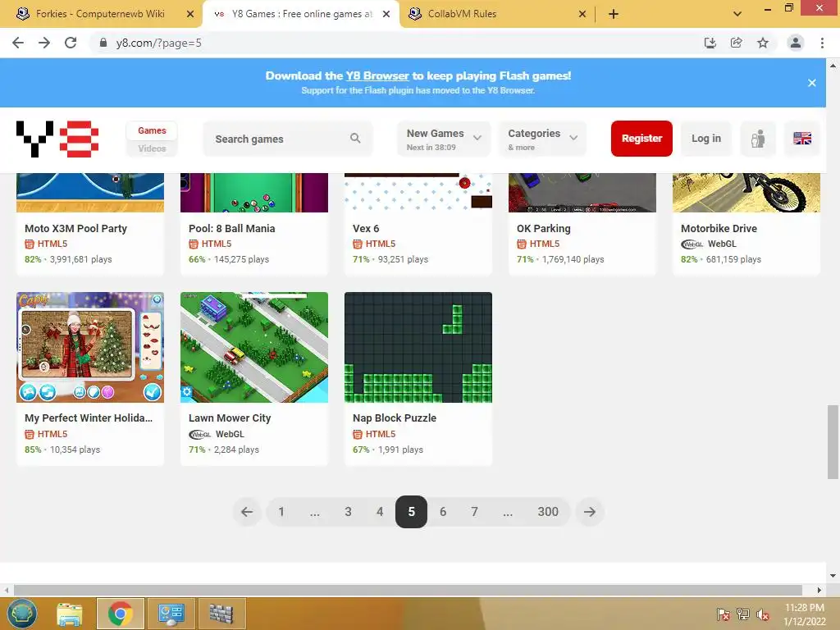Go to previous page arrow in pagination
Screen dimensions: 840x630
pyautogui.click(x=246, y=512)
